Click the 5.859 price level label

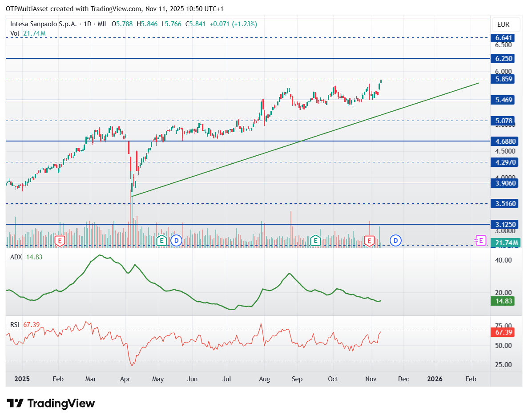503,79
